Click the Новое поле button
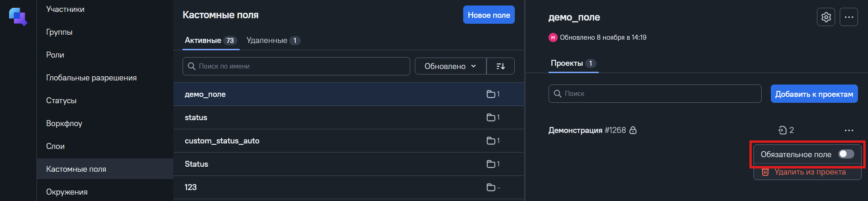This screenshot has height=201, width=868. coord(489,15)
